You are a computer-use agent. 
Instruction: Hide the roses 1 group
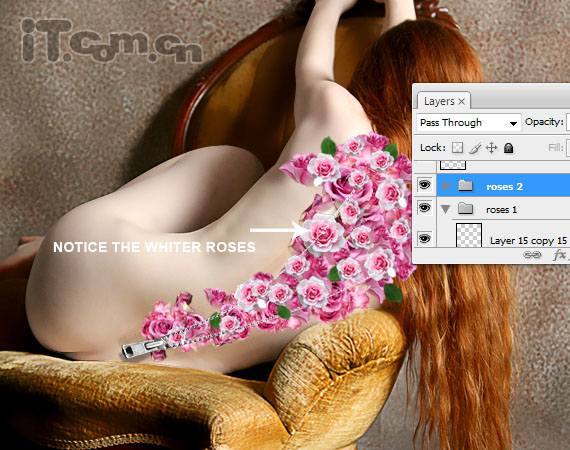pyautogui.click(x=424, y=208)
